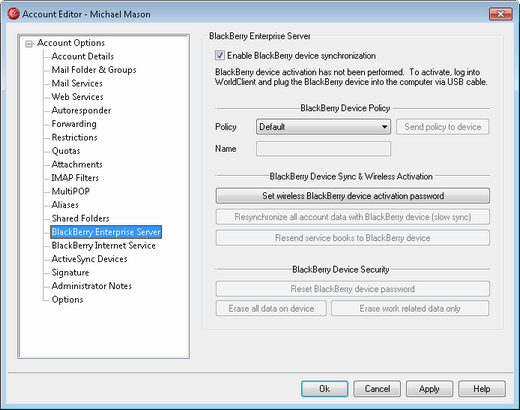
Task: Click the Ok button
Action: coord(325,389)
